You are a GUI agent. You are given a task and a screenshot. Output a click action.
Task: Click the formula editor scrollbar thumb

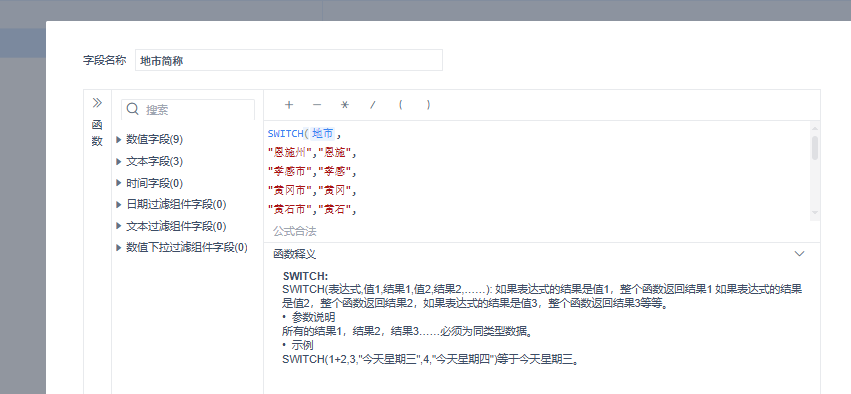tap(815, 148)
